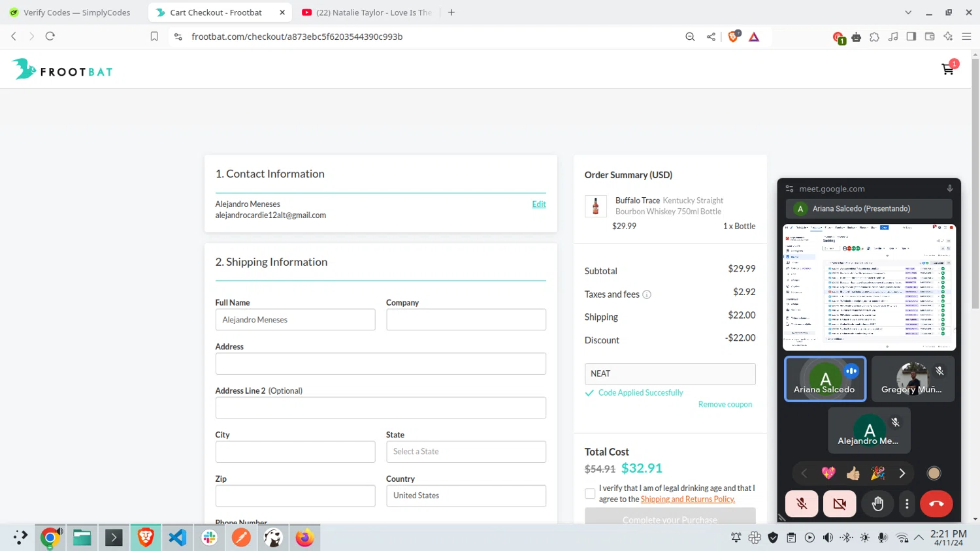Select Ariana Salcedo participant tile
The image size is (980, 551).
pos(825,379)
